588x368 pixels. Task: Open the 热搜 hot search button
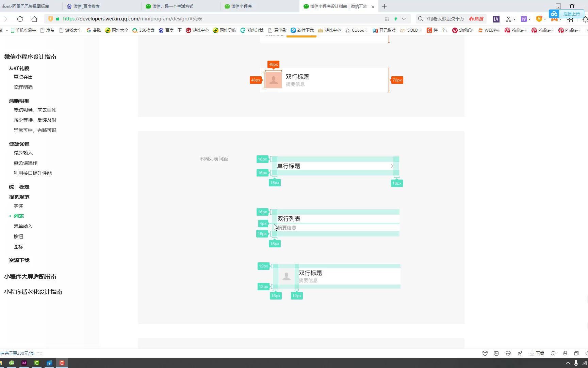pyautogui.click(x=476, y=19)
